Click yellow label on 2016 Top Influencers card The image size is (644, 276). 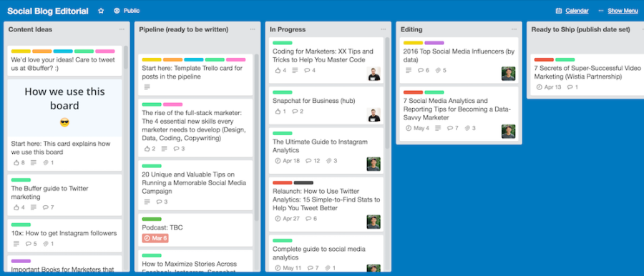click(x=413, y=43)
